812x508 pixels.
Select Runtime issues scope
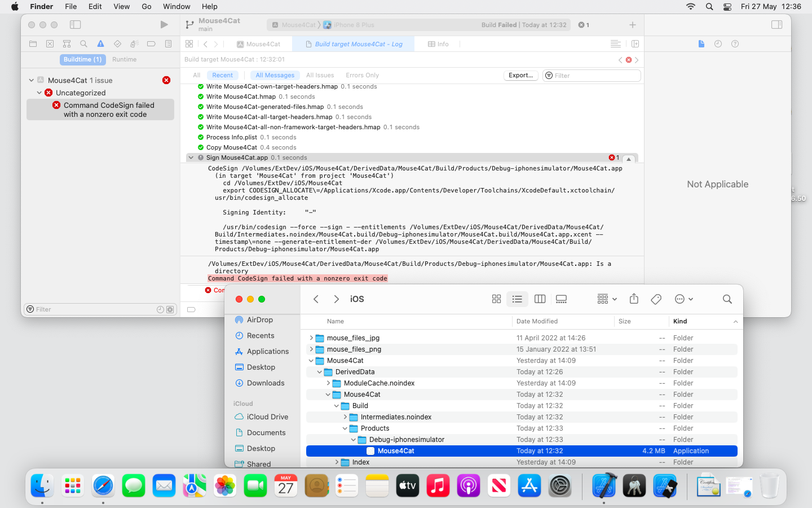pyautogui.click(x=124, y=59)
